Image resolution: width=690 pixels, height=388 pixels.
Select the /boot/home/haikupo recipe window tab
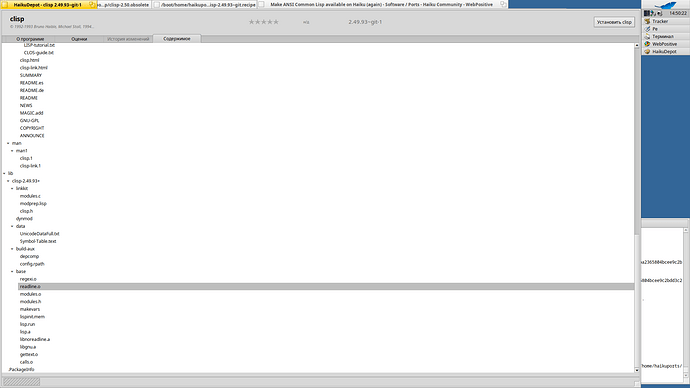click(x=208, y=4)
